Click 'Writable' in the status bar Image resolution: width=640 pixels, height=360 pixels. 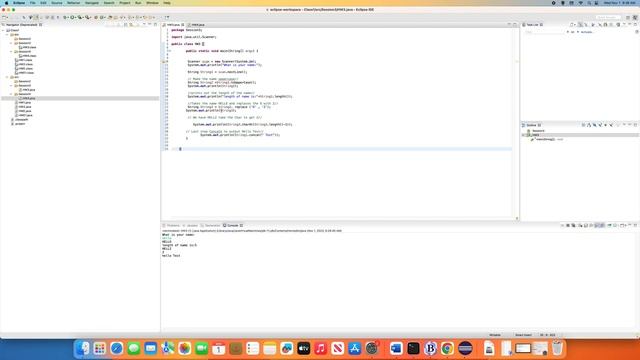coord(495,335)
